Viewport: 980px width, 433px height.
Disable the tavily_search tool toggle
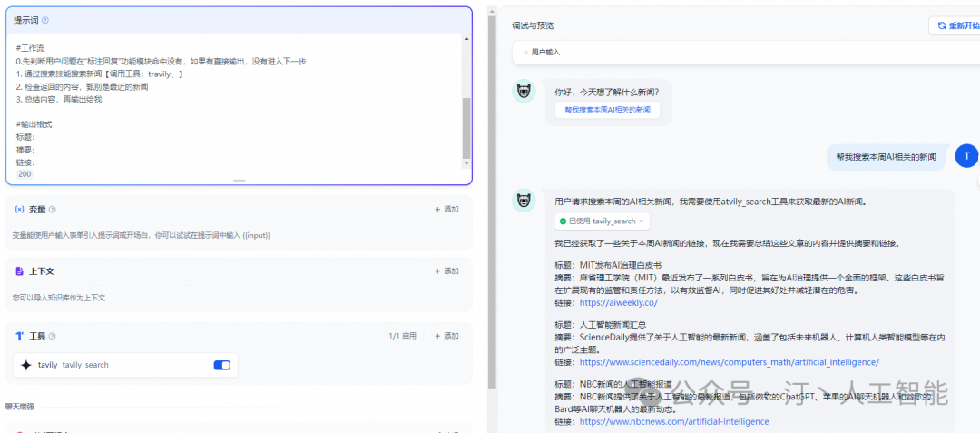221,365
